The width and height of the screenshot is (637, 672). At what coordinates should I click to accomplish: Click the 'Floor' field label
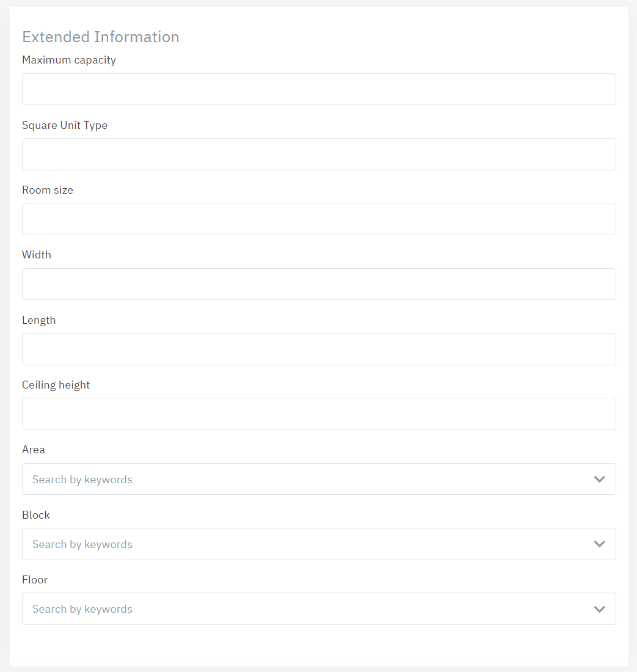pyautogui.click(x=35, y=580)
